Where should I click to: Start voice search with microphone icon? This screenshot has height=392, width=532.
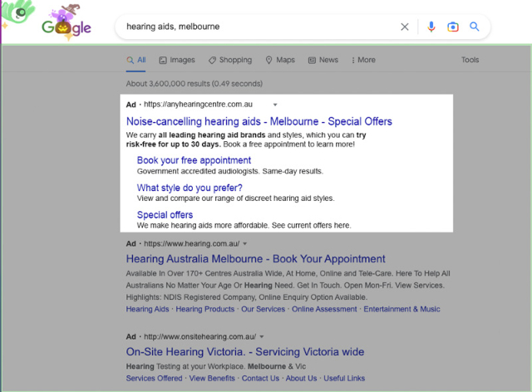click(x=431, y=27)
